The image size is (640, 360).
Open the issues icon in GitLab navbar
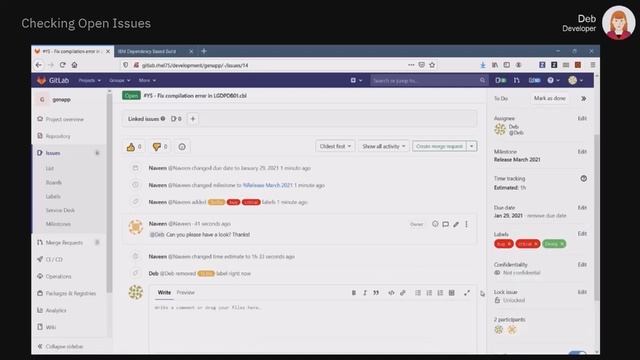click(500, 80)
